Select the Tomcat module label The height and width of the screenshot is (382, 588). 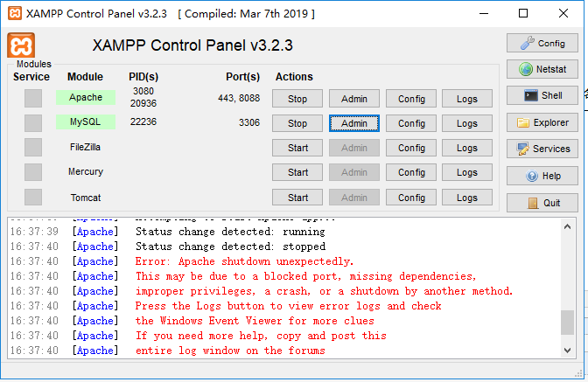[x=86, y=198]
